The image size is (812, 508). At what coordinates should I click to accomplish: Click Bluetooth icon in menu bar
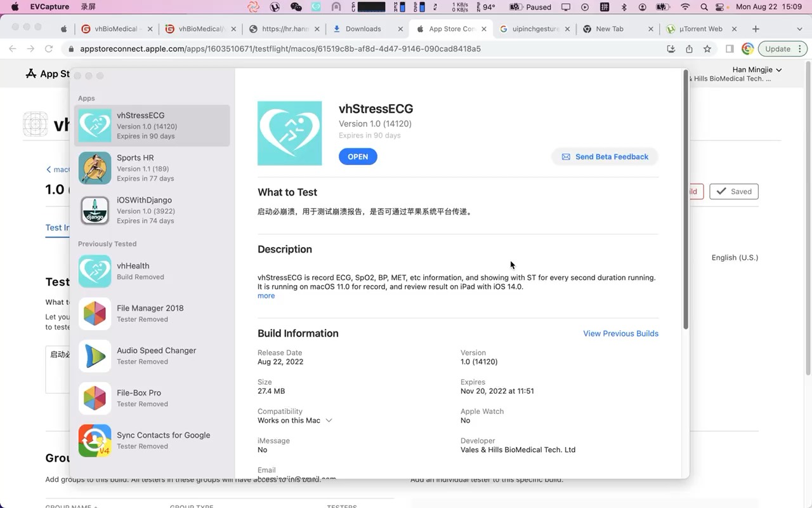point(624,8)
